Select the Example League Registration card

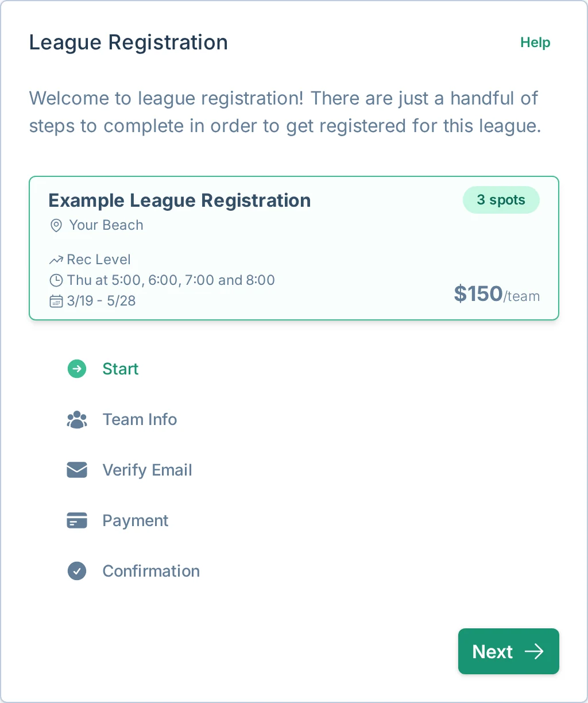pyautogui.click(x=294, y=247)
